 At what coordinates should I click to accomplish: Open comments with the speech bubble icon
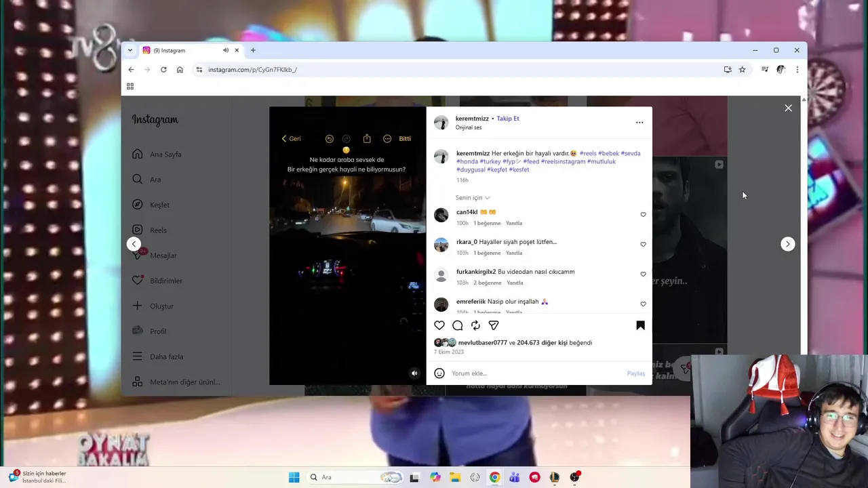458,325
